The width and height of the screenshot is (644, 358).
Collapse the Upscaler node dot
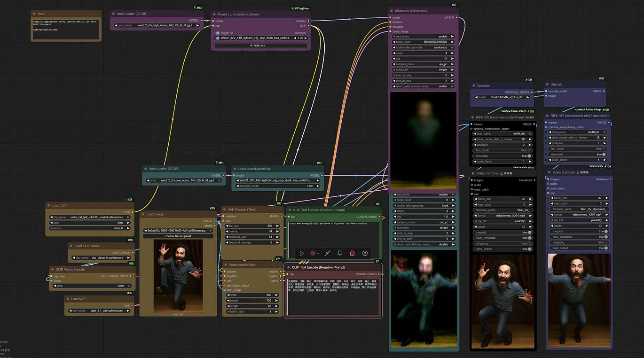474,86
